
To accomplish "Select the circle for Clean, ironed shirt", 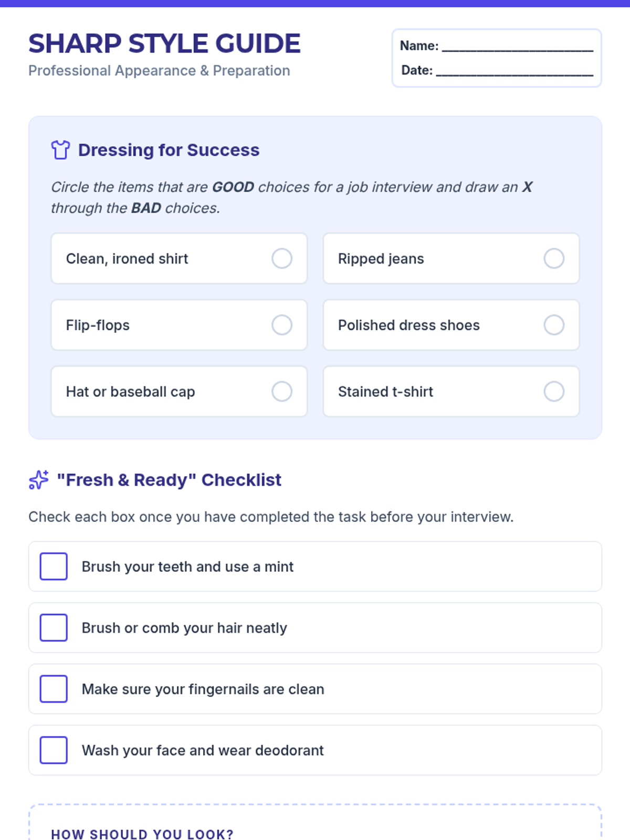I will pos(282,258).
